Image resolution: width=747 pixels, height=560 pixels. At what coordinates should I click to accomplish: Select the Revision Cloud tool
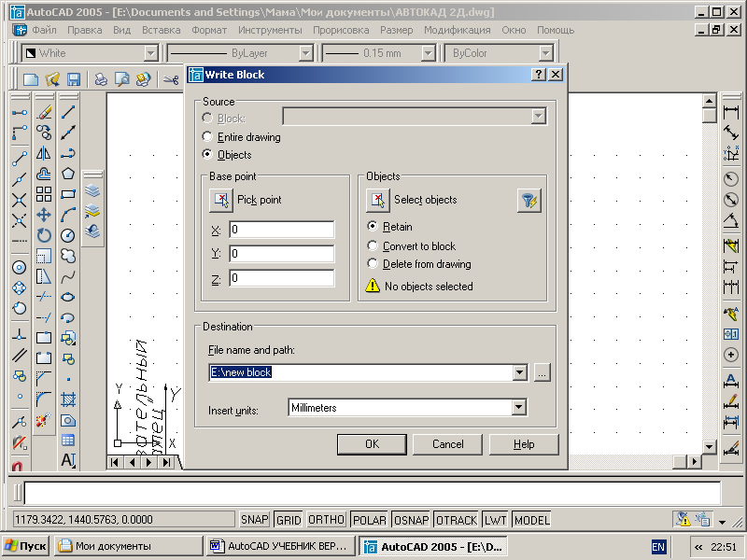click(x=68, y=256)
